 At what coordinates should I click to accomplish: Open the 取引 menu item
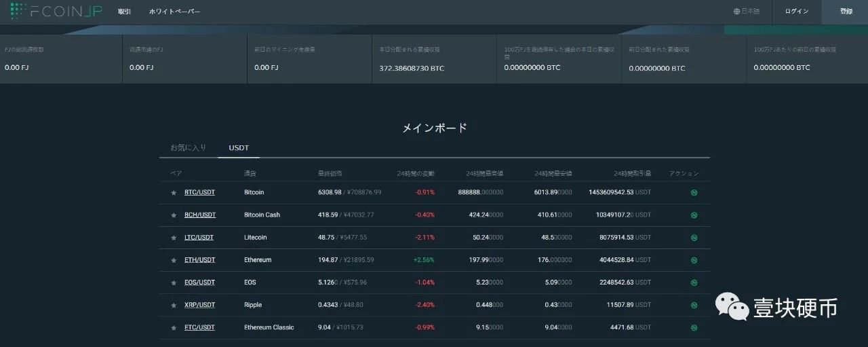coord(124,12)
